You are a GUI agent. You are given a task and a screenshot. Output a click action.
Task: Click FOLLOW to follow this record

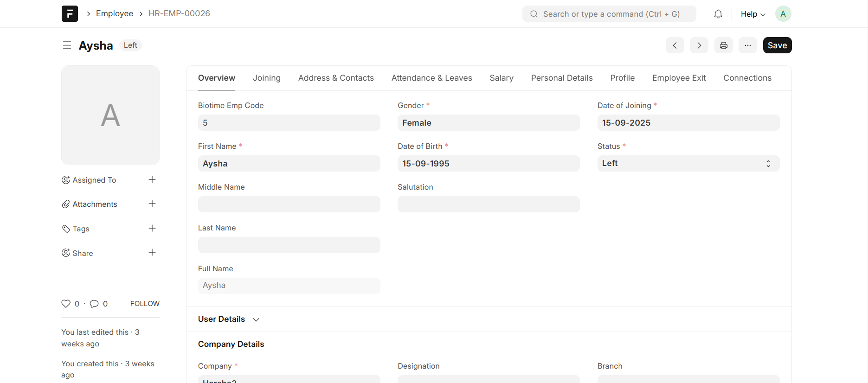coord(145,304)
